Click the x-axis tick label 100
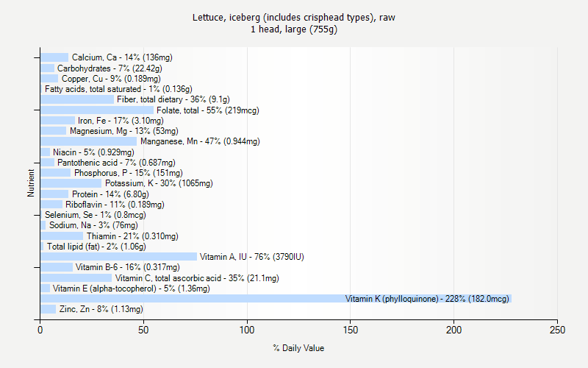 [247, 330]
